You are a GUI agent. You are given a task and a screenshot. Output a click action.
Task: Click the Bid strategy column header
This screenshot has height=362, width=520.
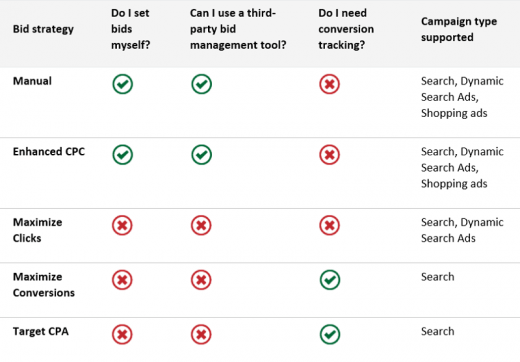pyautogui.click(x=43, y=29)
